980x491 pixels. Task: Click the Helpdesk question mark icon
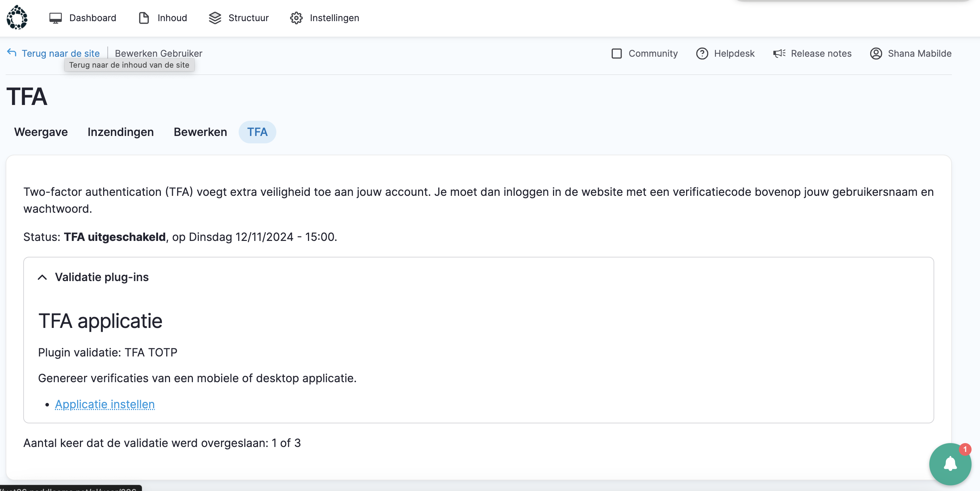click(702, 54)
